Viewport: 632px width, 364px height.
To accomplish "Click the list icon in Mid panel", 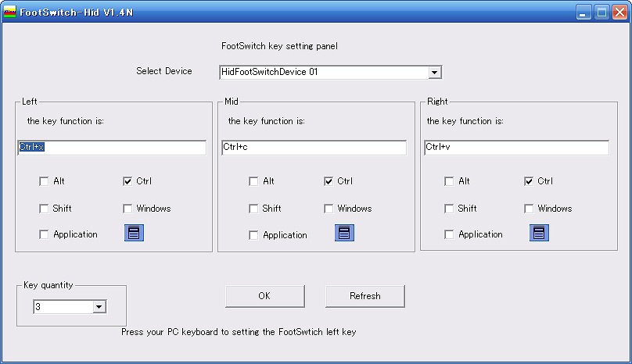I will (x=345, y=233).
